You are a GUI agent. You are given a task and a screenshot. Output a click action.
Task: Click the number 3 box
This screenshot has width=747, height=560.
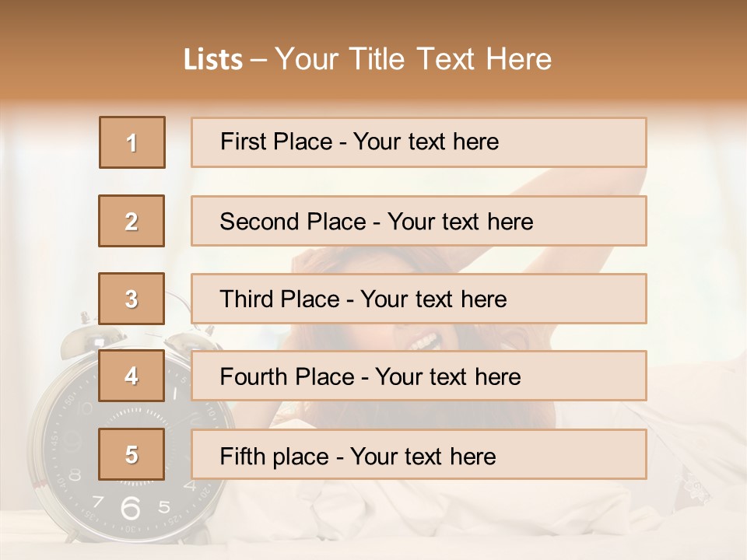coord(132,299)
